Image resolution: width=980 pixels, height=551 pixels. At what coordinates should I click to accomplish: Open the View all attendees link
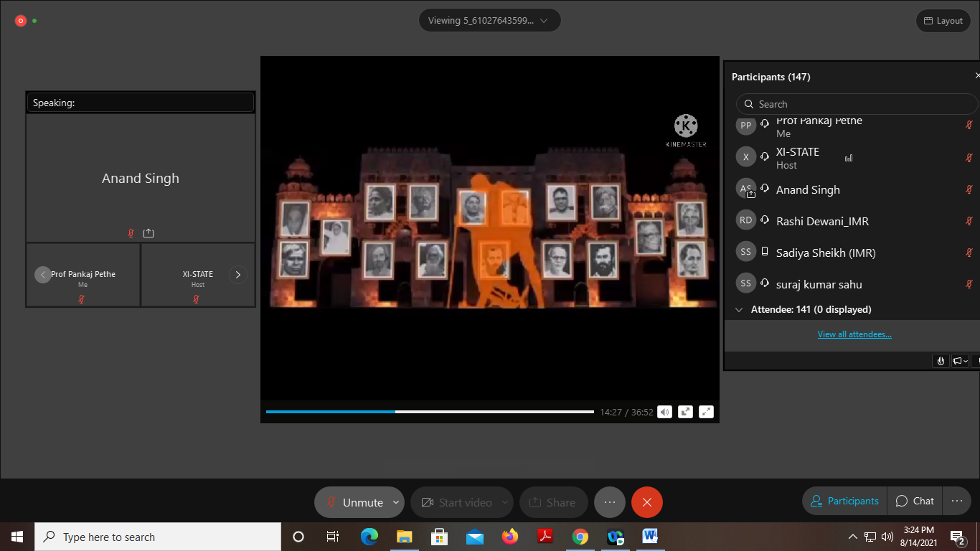[854, 334]
